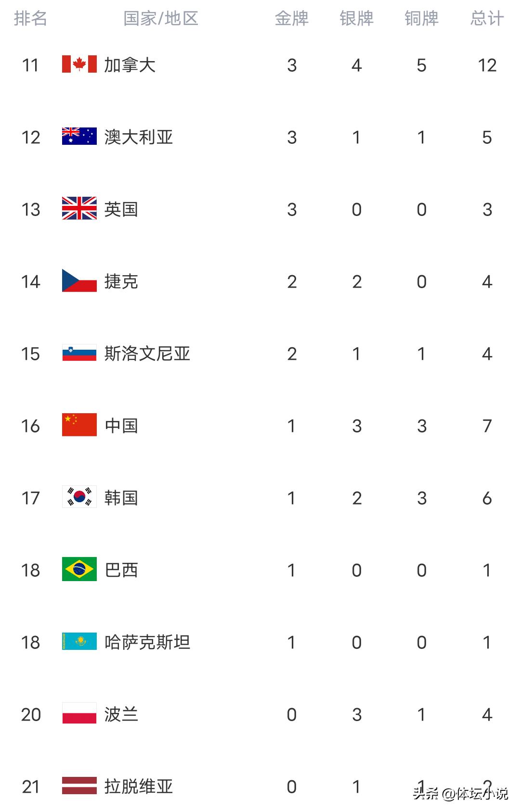
Task: Open the 斯洛文尼亚 country name
Action: coord(147,354)
